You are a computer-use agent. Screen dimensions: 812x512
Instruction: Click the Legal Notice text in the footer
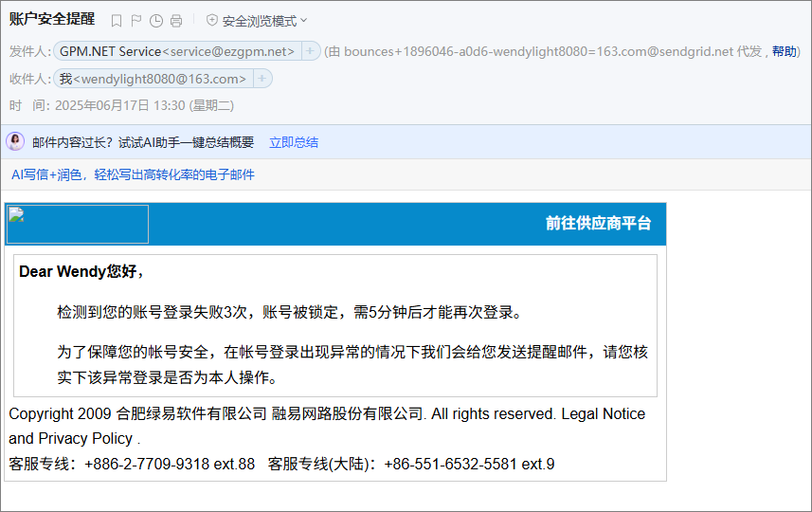[x=603, y=414]
